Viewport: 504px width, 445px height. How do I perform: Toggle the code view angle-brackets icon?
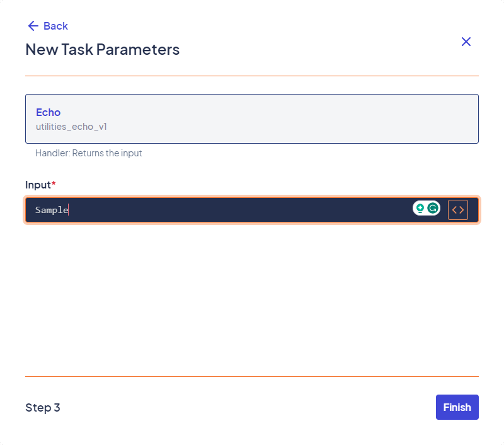[458, 210]
